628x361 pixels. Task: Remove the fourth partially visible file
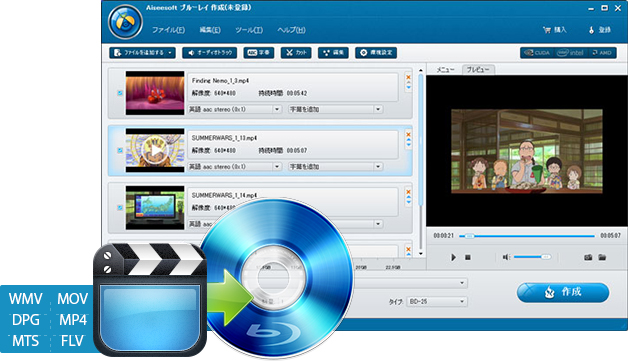408,249
